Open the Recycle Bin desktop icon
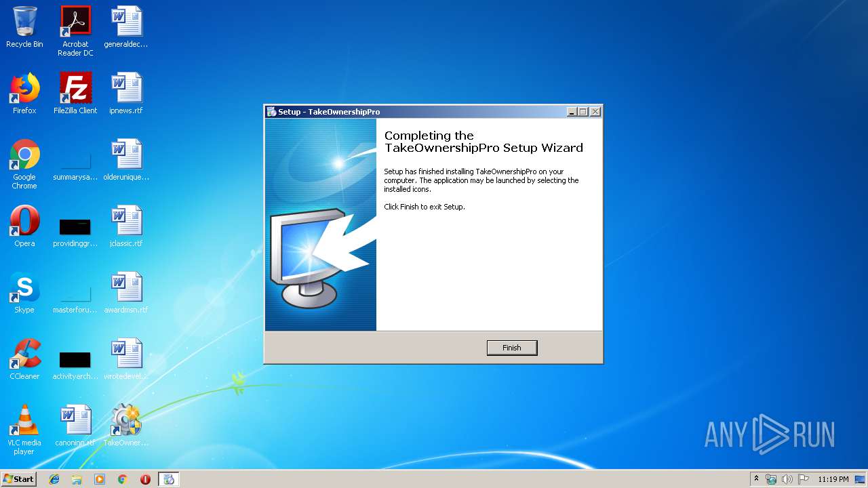The width and height of the screenshot is (868, 488). click(24, 27)
